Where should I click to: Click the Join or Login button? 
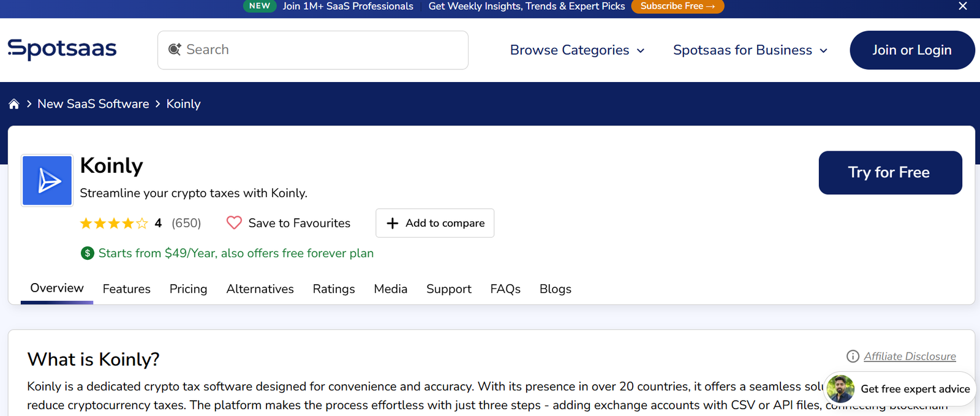click(x=911, y=50)
